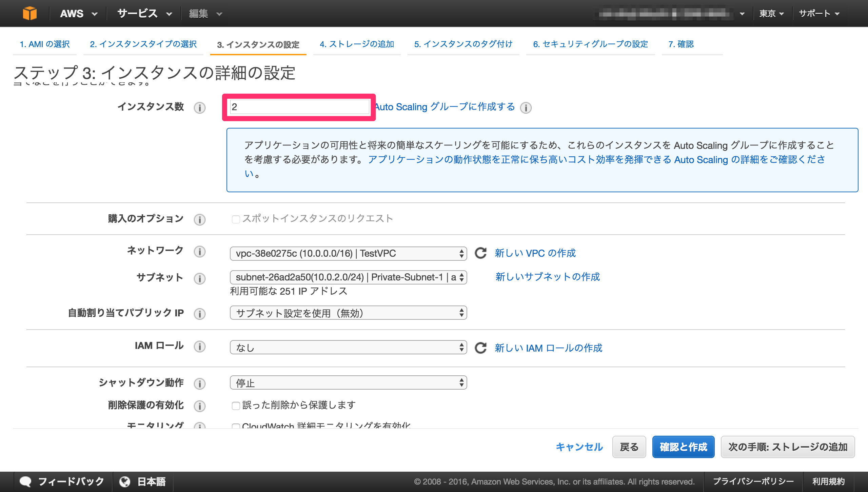868x492 pixels.
Task: Open Auto Scaling の詳細 link in info box
Action: 596,160
